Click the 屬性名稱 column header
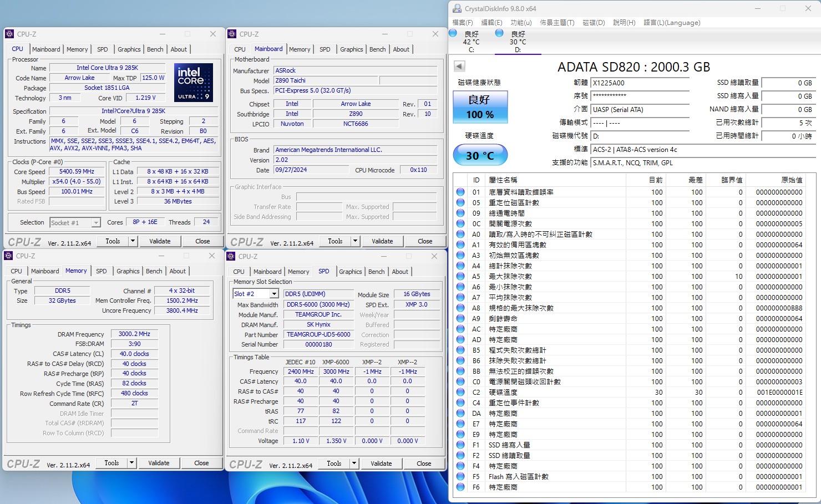This screenshot has width=821, height=504. coord(503,180)
